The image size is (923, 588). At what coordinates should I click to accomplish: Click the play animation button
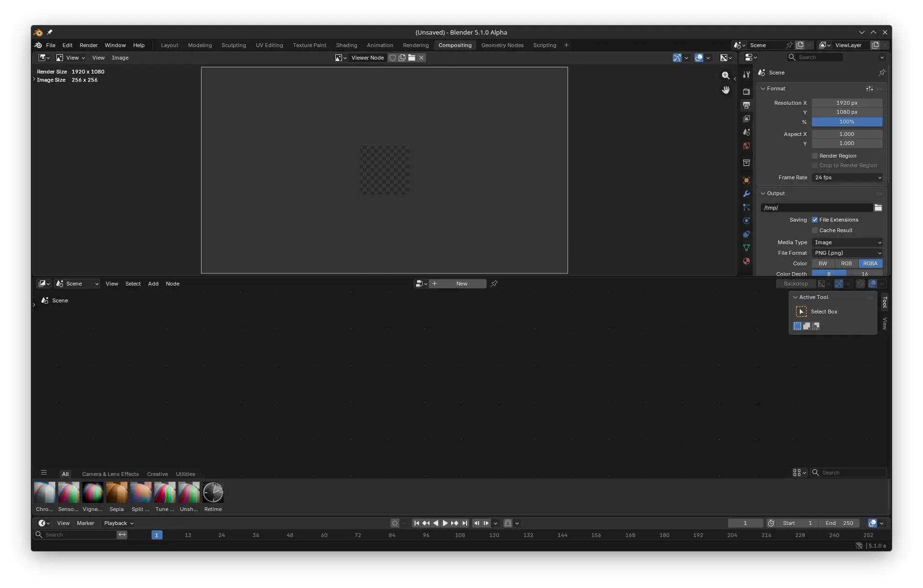pyautogui.click(x=445, y=523)
